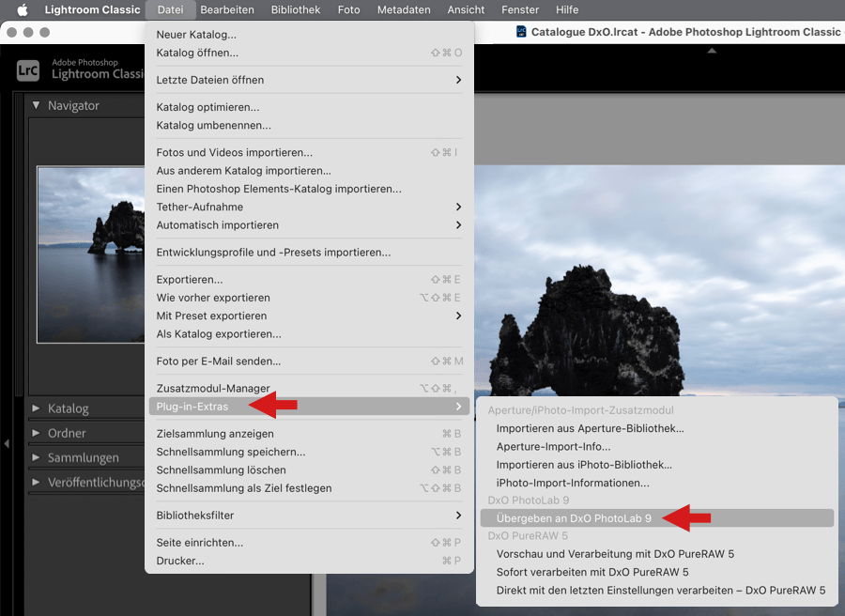Viewport: 845px width, 616px height.
Task: Choose Schnellsammlung speichern...
Action: (309, 452)
